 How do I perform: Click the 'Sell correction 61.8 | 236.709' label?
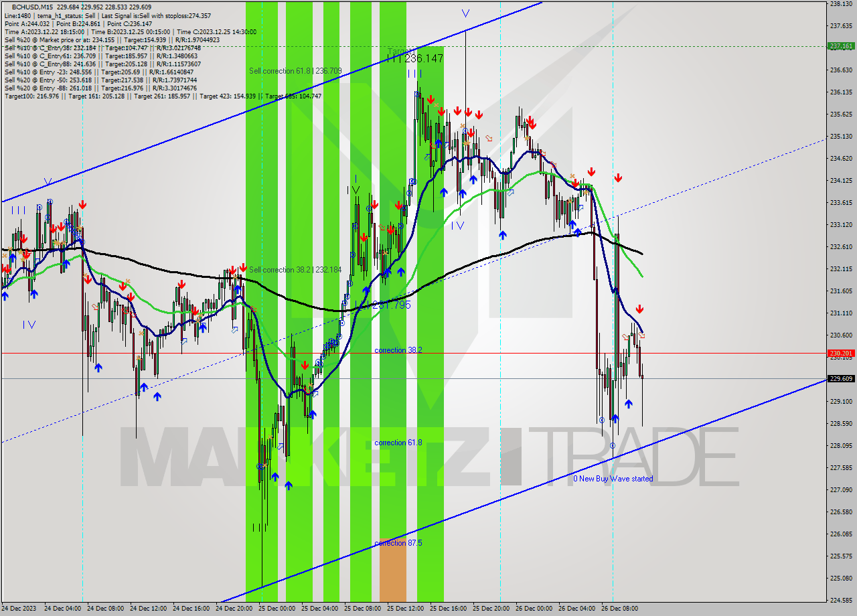(x=295, y=71)
